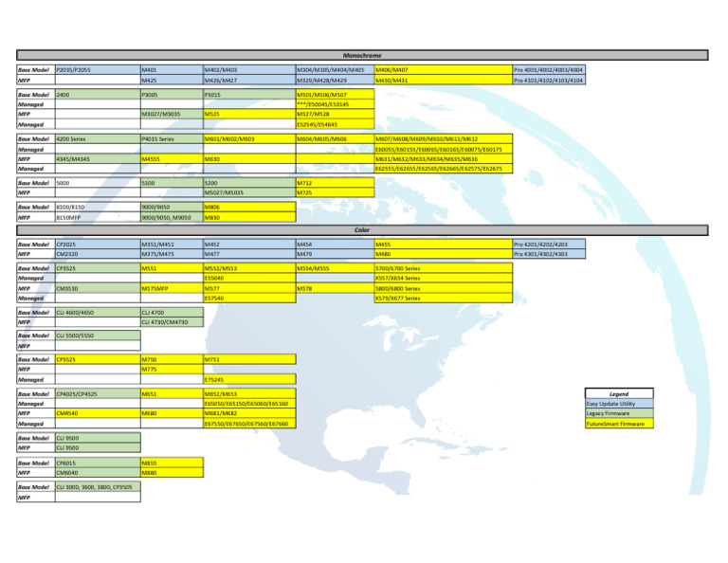Select the CLJ 3000, 3600, 3800, CP3505 cell
Screen dimensions: 728x563
(98, 487)
